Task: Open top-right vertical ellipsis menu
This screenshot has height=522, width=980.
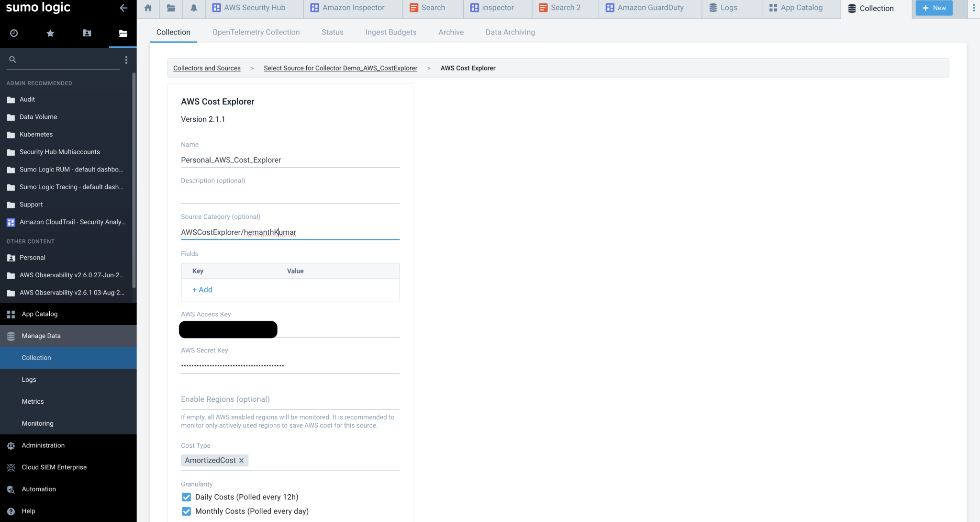Action: pos(973,8)
